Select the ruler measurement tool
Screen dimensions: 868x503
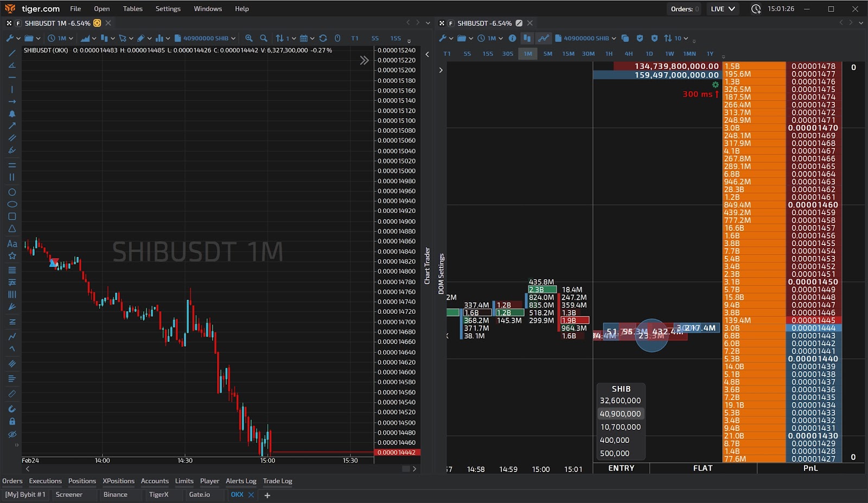[x=12, y=394]
